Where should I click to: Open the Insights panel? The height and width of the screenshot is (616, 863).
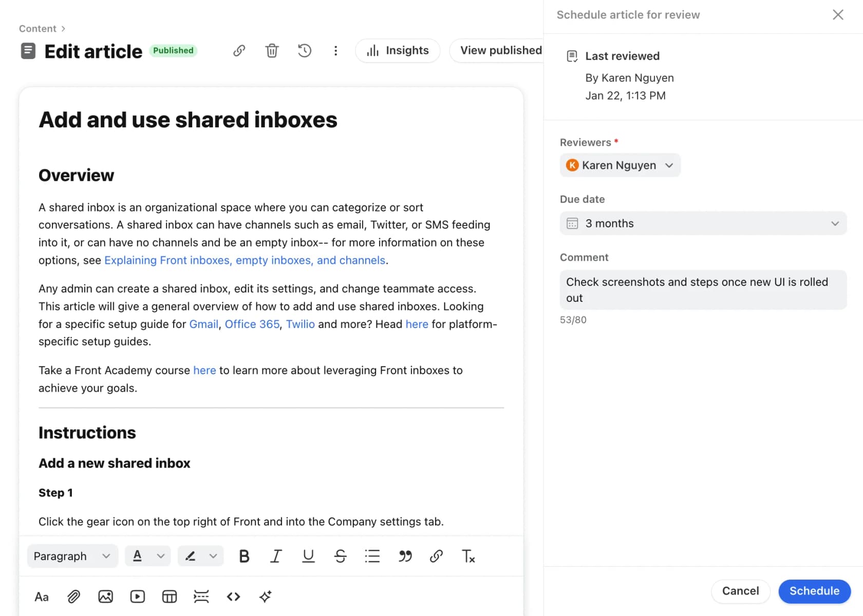(398, 50)
